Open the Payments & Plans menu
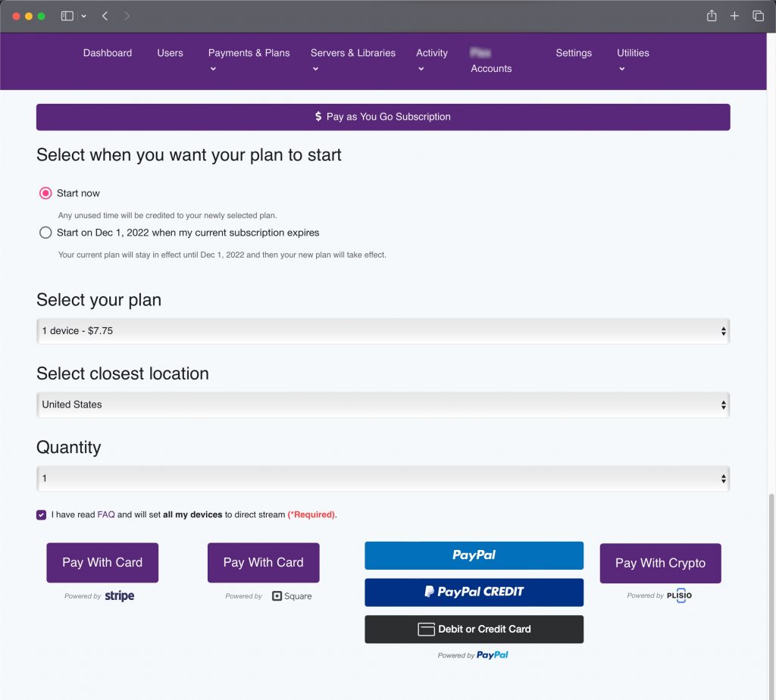 (249, 53)
